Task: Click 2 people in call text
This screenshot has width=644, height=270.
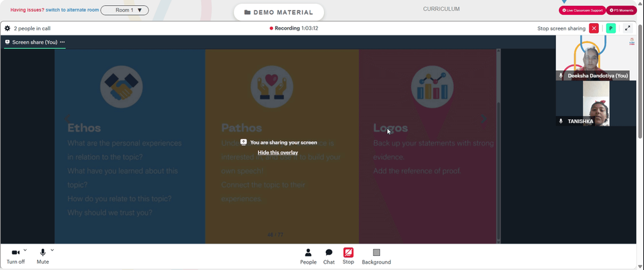Action: click(32, 28)
